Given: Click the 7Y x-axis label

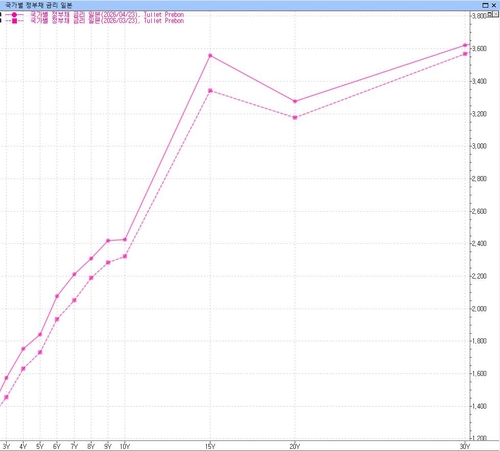Looking at the screenshot, I should pos(74,446).
